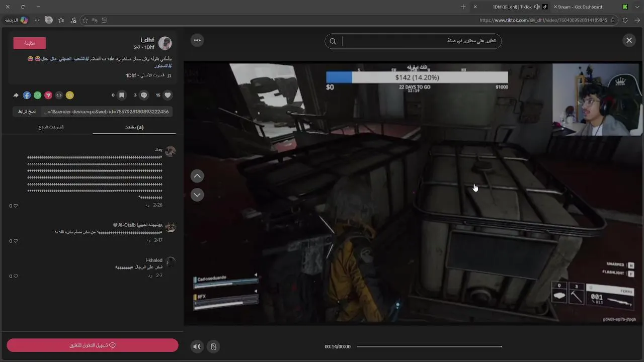Screen dimensions: 644x362
Task: Expand more share options arrow
Action: (16, 95)
